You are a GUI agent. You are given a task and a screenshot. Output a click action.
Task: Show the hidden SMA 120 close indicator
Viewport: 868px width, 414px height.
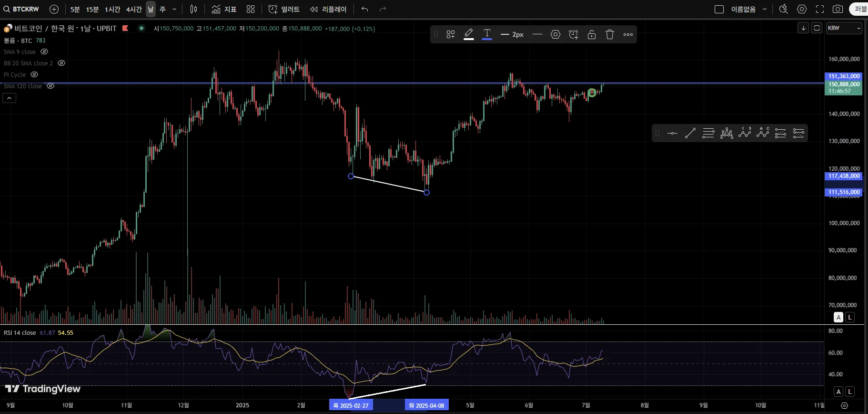pos(50,86)
